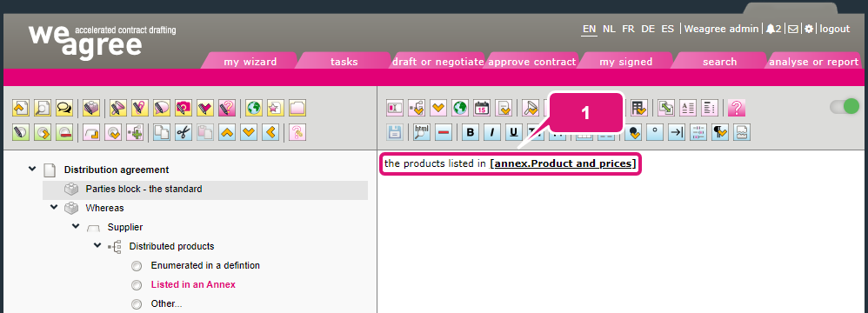This screenshot has width=868, height=313.
Task: Click the table with checkmark icon
Action: point(638,108)
